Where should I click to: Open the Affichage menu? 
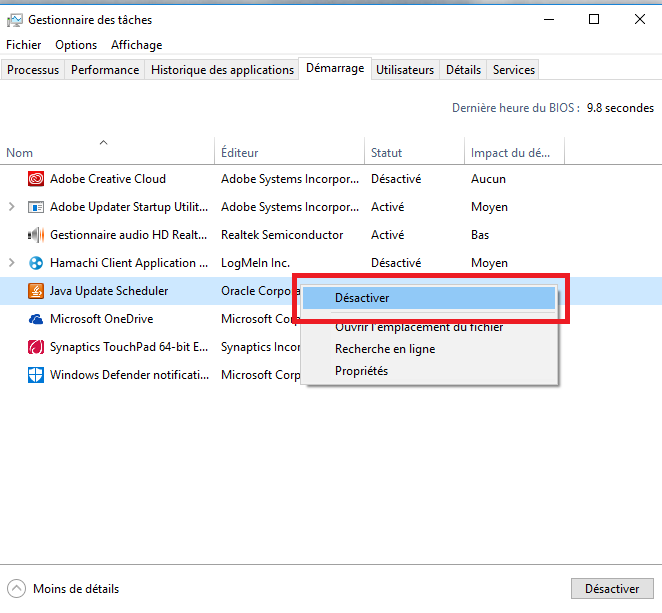coord(136,45)
